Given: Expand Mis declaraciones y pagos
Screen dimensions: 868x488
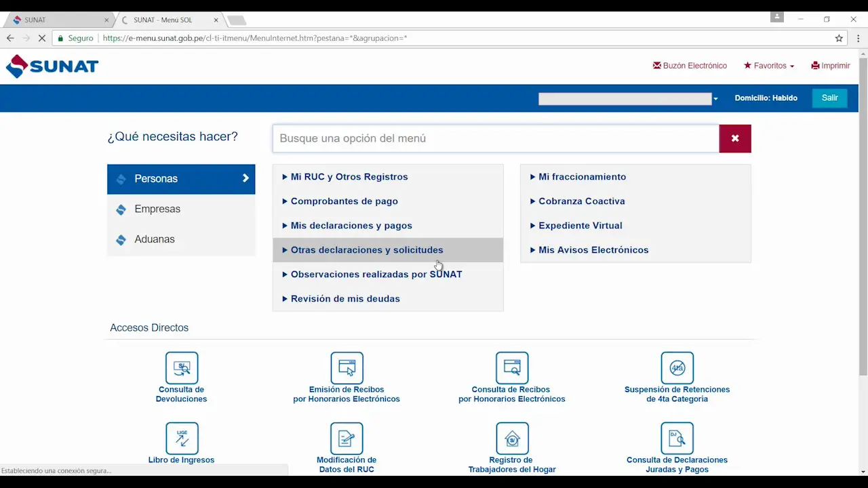Looking at the screenshot, I should (x=388, y=226).
